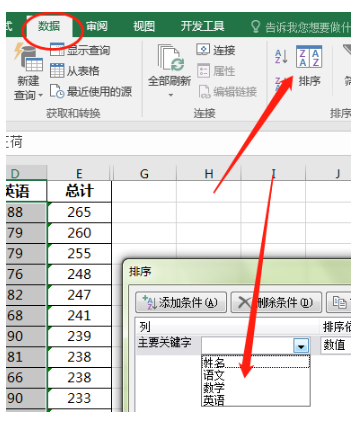
Task: Click the 从表格 table icon
Action: pos(57,71)
